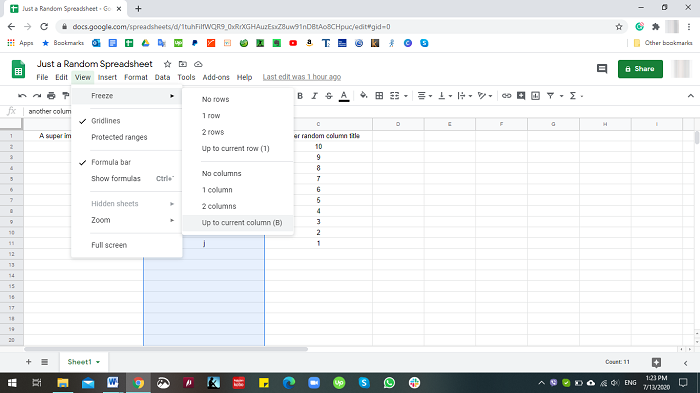Open text rotation dropdown

point(485,96)
